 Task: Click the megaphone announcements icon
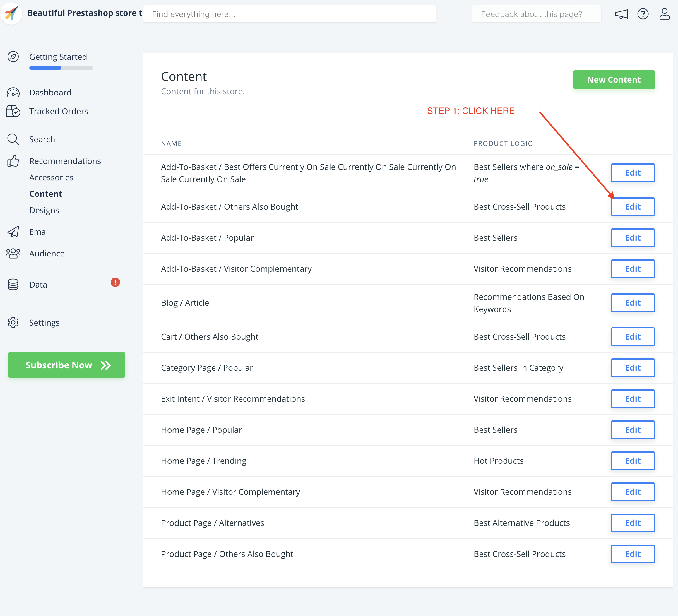pos(621,14)
